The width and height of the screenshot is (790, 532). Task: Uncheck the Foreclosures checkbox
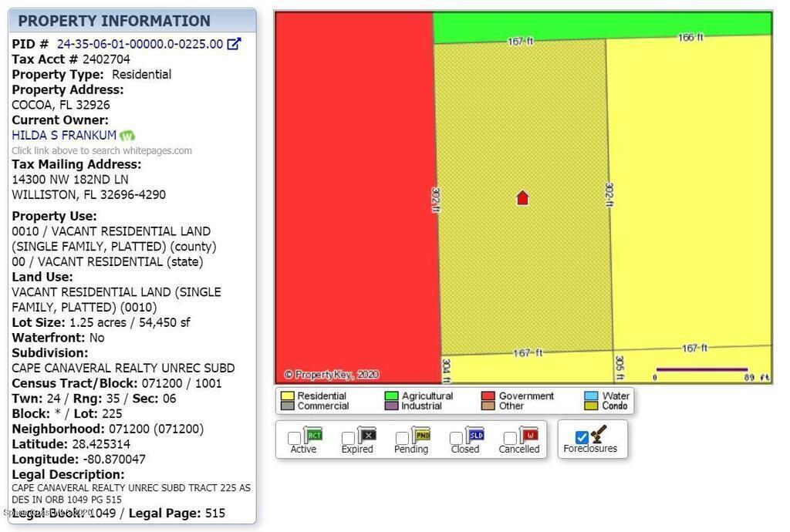pos(582,438)
